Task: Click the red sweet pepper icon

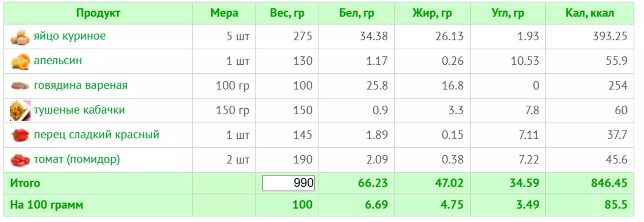Action: click(20, 135)
